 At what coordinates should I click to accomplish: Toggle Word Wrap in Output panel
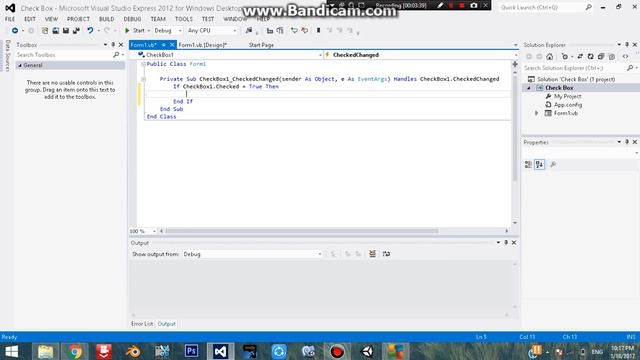point(386,254)
